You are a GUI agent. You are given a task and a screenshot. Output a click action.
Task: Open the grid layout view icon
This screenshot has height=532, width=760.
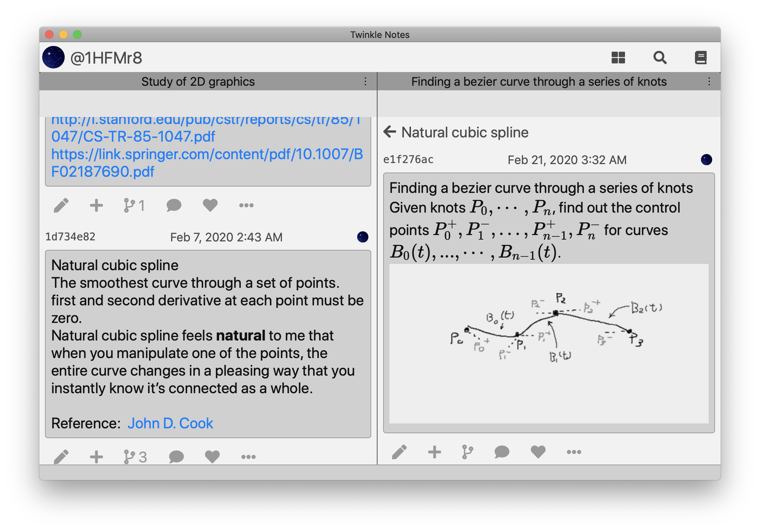618,58
